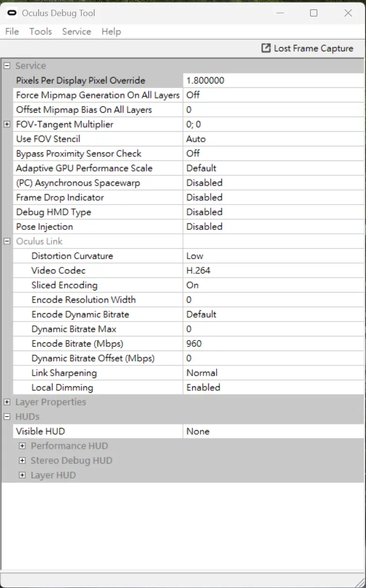Select the Pose Injection label

pos(44,227)
